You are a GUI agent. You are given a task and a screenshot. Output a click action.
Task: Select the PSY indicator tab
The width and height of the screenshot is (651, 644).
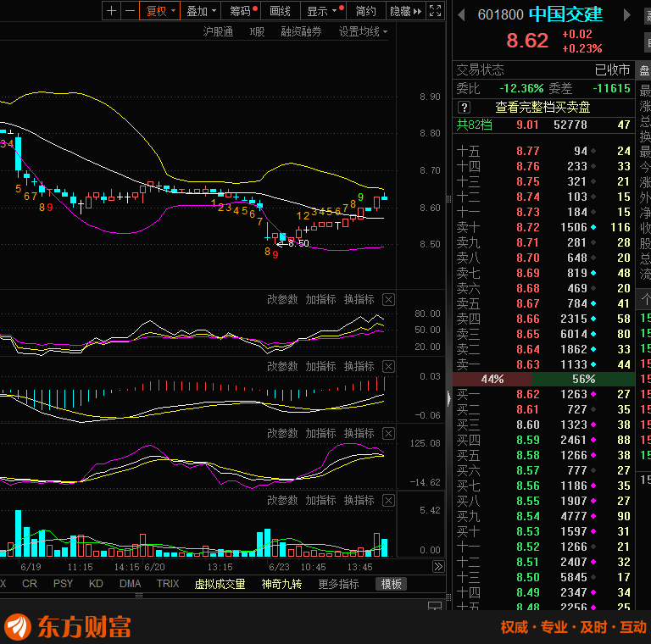(x=63, y=584)
